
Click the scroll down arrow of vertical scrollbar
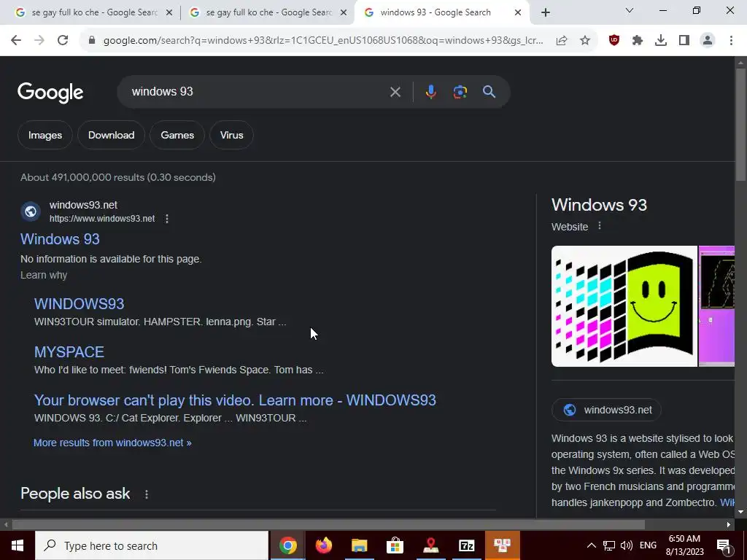tap(740, 512)
